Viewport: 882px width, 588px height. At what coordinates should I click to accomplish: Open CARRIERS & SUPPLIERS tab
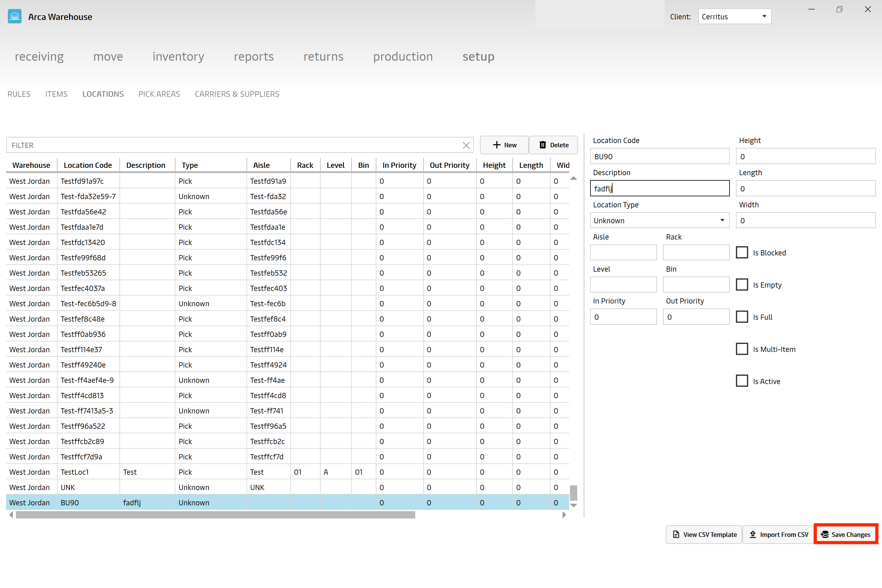pos(237,94)
